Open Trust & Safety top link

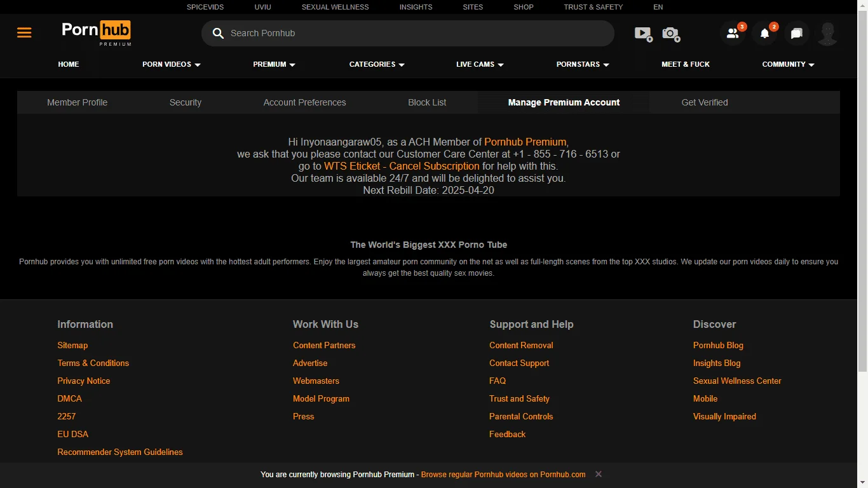[x=593, y=7]
